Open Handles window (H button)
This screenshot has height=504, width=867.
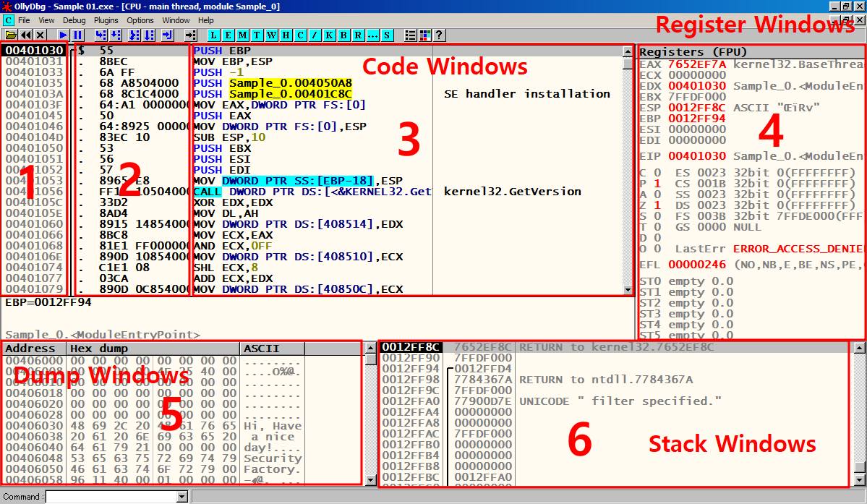[286, 35]
